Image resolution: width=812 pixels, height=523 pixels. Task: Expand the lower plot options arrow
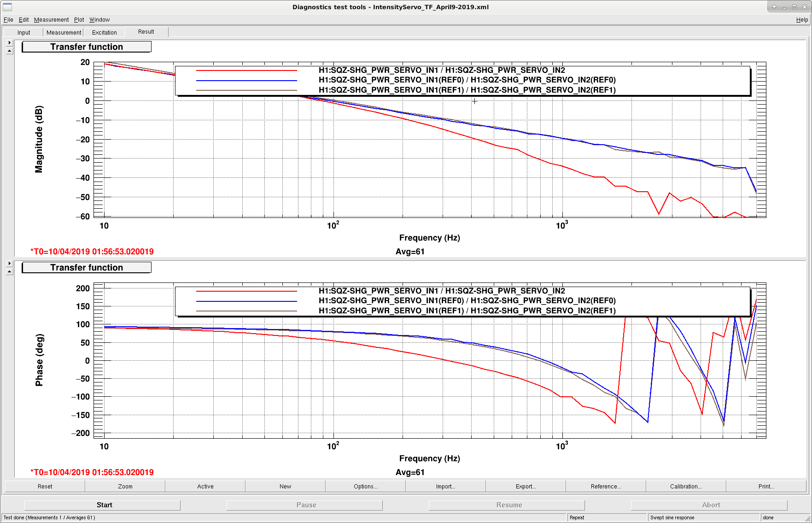tap(9, 263)
